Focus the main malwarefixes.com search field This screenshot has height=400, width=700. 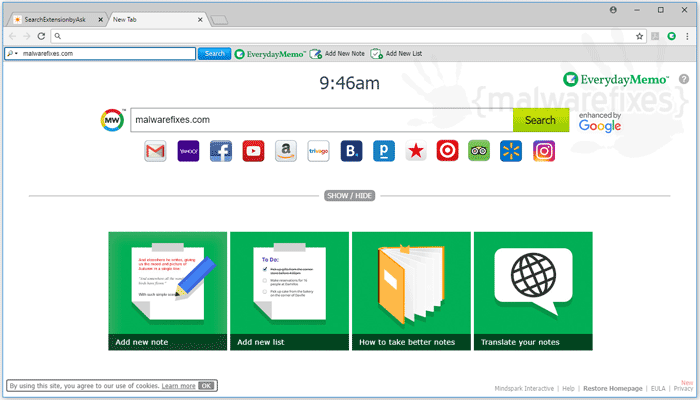[321, 120]
